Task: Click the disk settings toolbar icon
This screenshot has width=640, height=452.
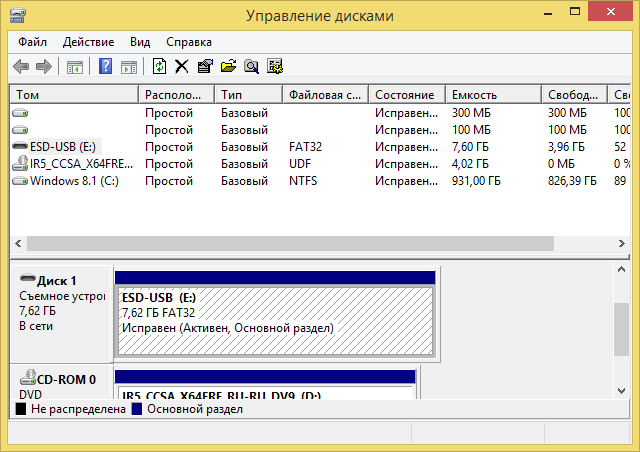Action: tap(275, 66)
